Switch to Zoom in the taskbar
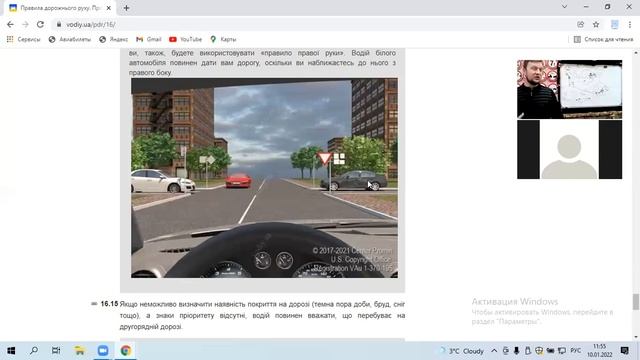Viewport: 640px width, 360px height. (102, 351)
